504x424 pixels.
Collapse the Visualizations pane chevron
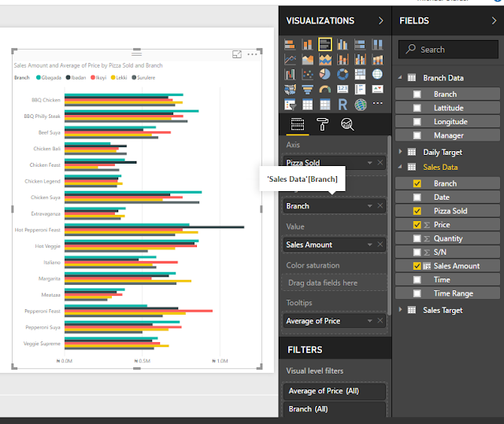point(381,21)
